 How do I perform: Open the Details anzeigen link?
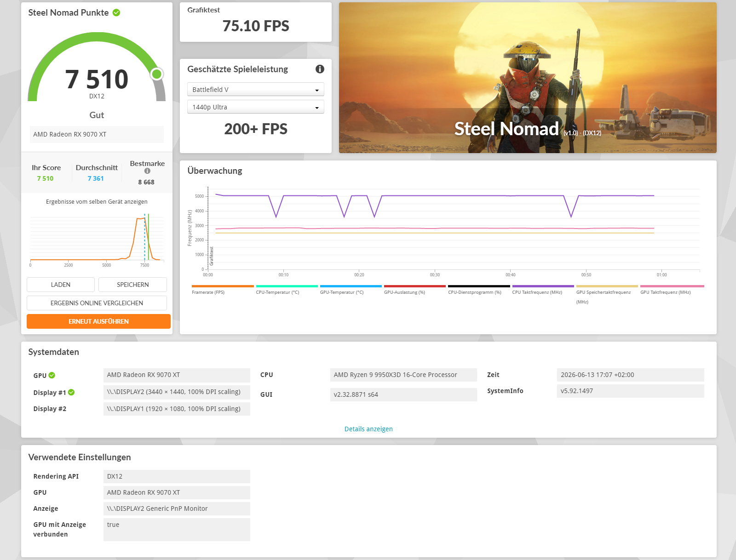tap(368, 429)
